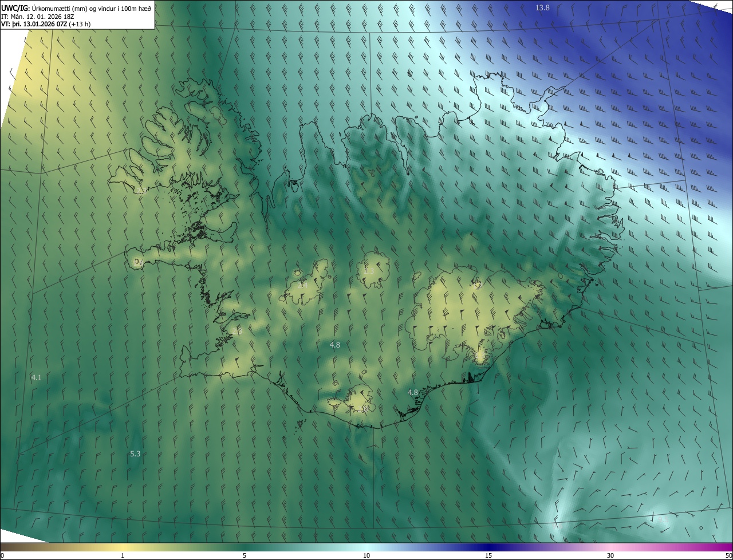Click the colour scale tick label "50"
The image size is (733, 560).
tap(728, 555)
